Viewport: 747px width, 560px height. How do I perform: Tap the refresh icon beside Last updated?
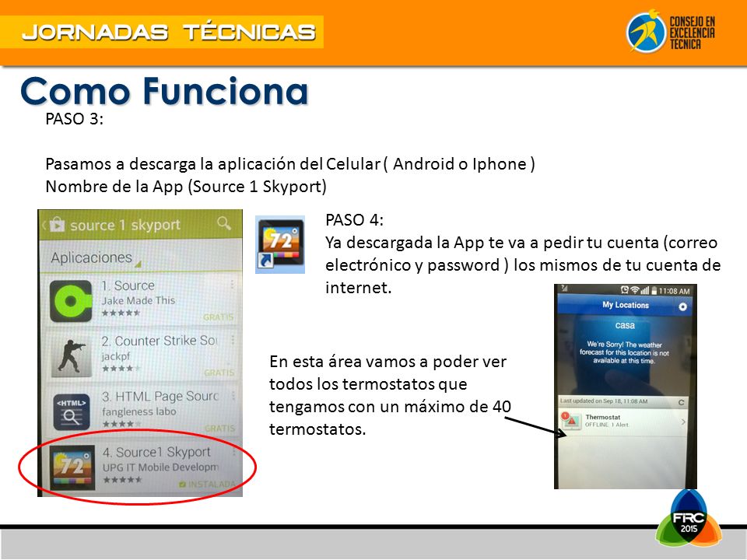[x=682, y=402]
